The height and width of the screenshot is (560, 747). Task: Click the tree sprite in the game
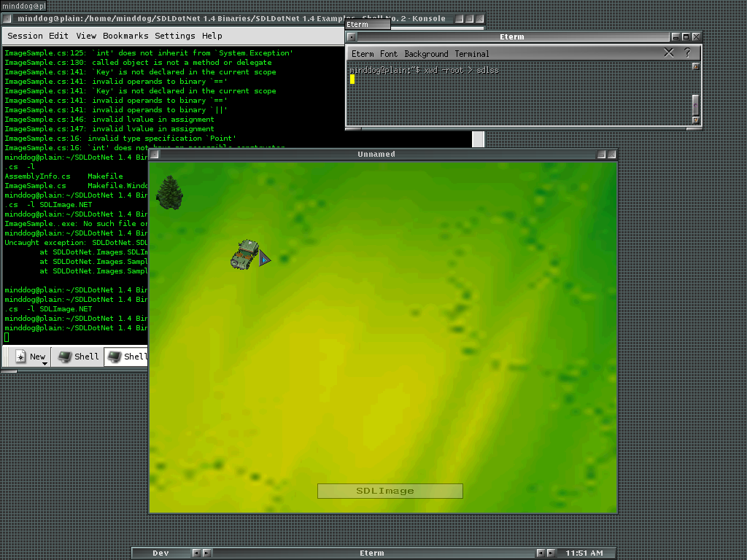click(x=169, y=192)
